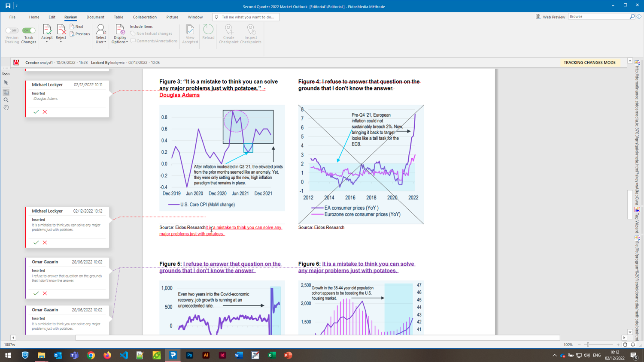Toggle Version Tracking switch
The image size is (644, 362).
[x=12, y=30]
